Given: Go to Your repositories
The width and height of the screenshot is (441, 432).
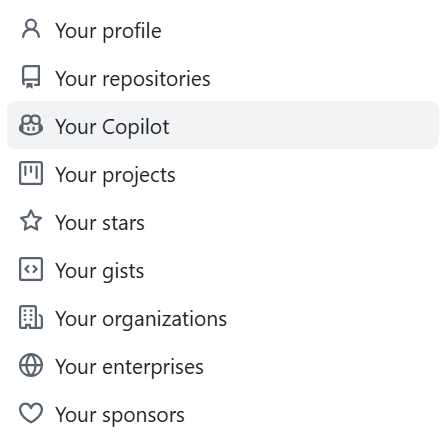Looking at the screenshot, I should (223, 78).
